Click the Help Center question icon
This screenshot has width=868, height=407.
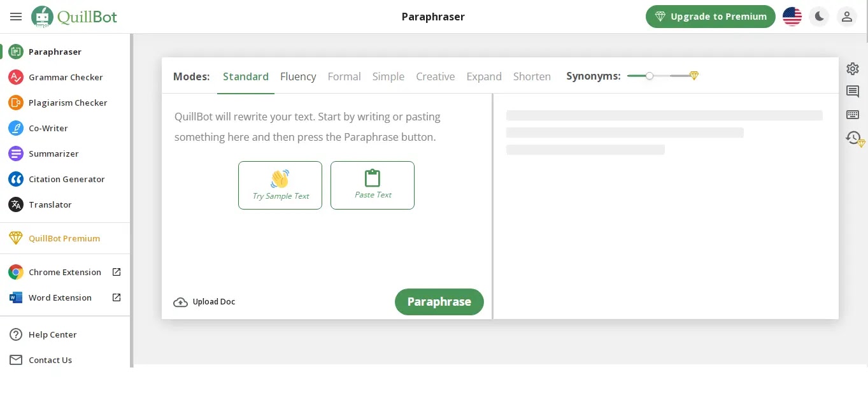[x=16, y=334]
